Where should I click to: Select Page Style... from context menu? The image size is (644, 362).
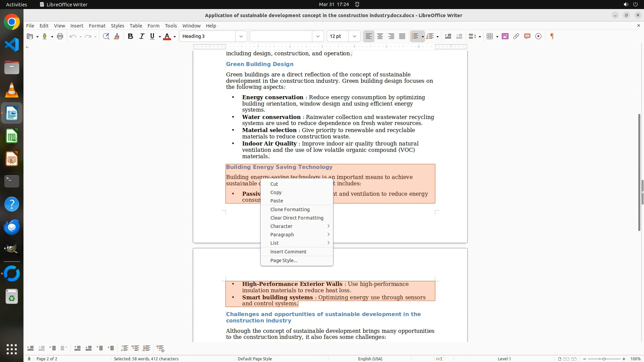pyautogui.click(x=284, y=260)
